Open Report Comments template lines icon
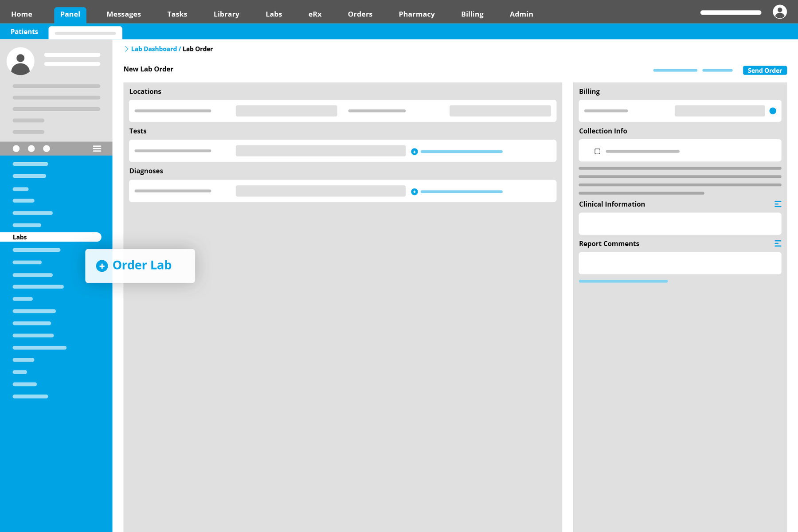This screenshot has height=532, width=798. pos(777,243)
